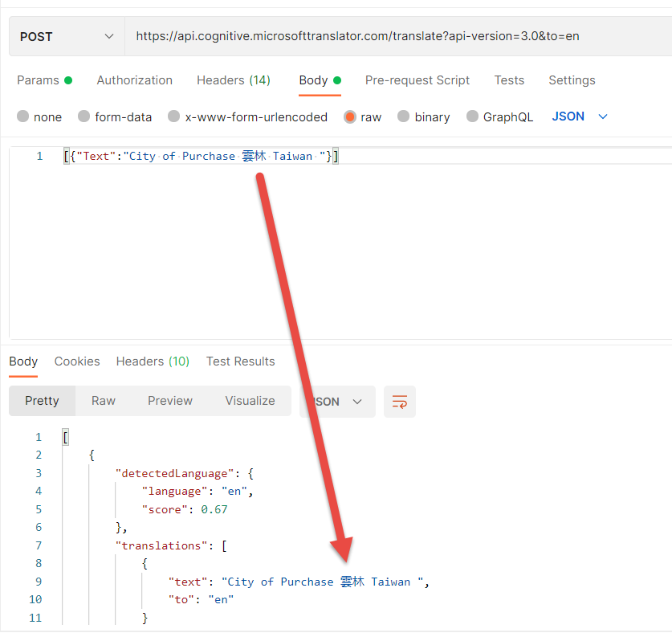Viewport: 672px width, 637px height.
Task: Click the score value 0.67
Action: (x=214, y=509)
